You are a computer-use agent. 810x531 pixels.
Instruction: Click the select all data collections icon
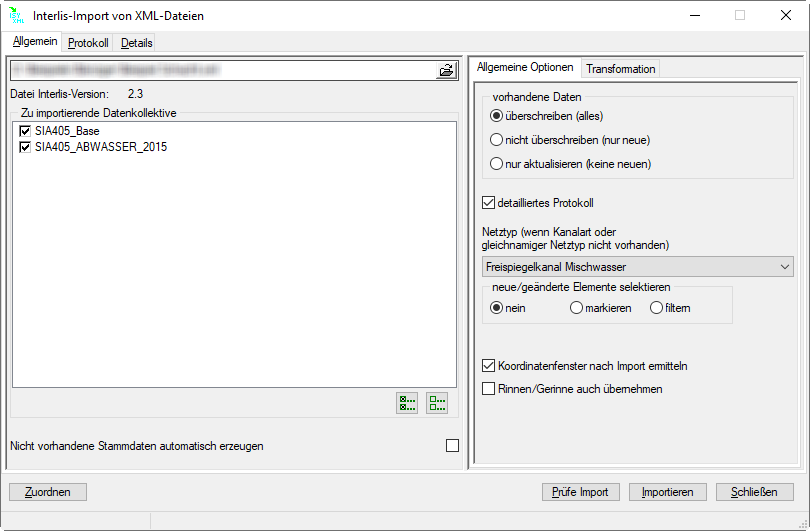407,403
